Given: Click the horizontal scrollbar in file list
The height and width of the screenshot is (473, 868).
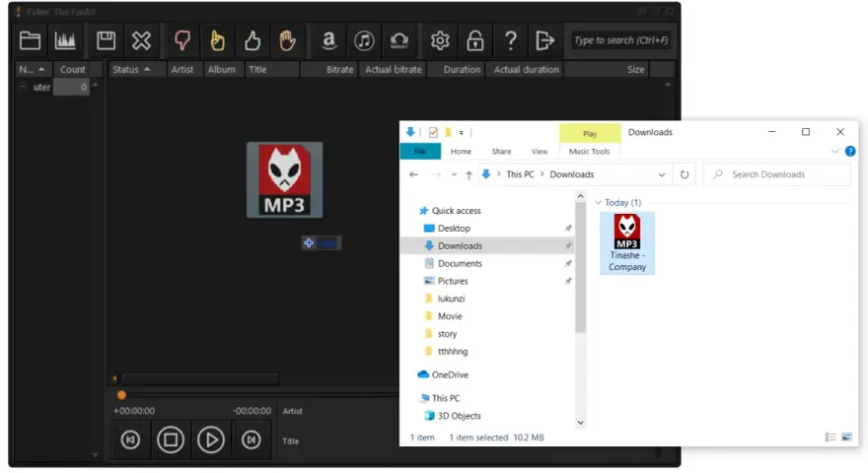Looking at the screenshot, I should (x=200, y=378).
